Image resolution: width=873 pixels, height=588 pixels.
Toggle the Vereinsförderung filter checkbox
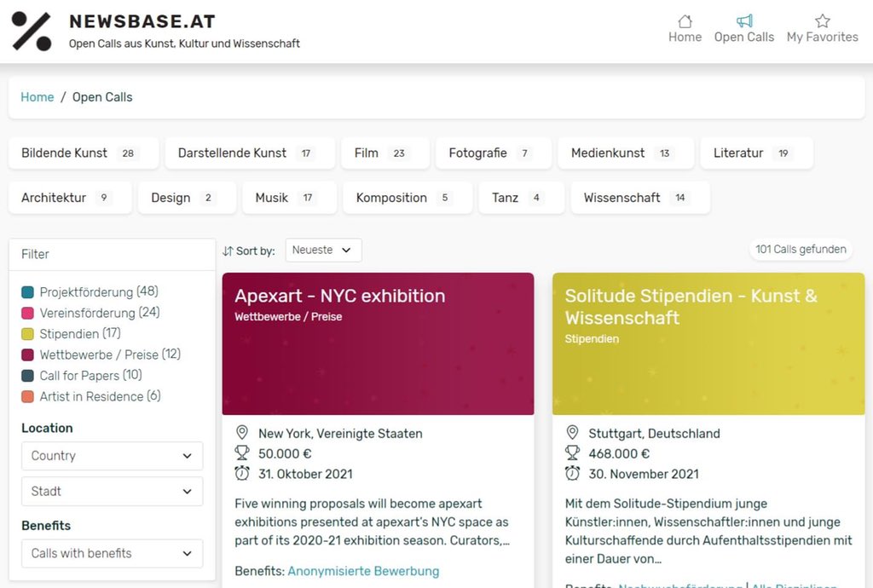click(27, 314)
